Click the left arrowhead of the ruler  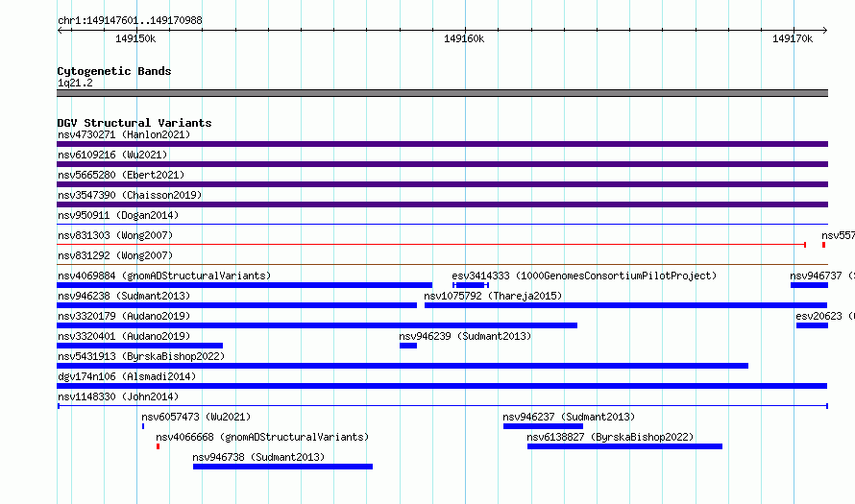coord(60,30)
